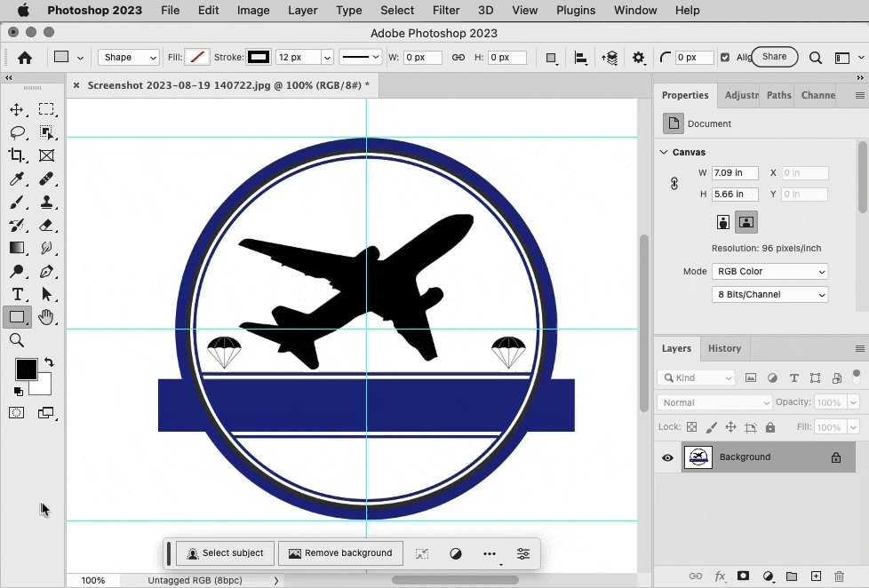This screenshot has width=869, height=588.
Task: Collapse the Canvas section in Properties
Action: (663, 152)
